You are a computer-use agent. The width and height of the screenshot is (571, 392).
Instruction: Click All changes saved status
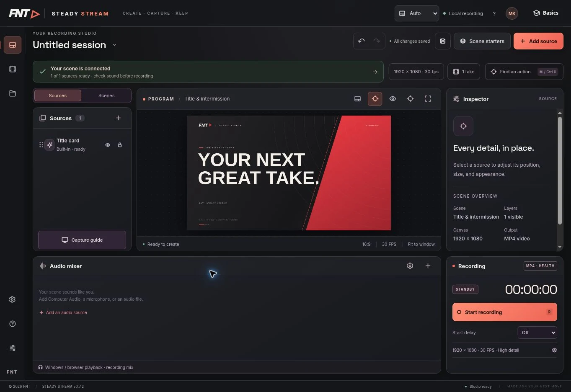coord(412,41)
